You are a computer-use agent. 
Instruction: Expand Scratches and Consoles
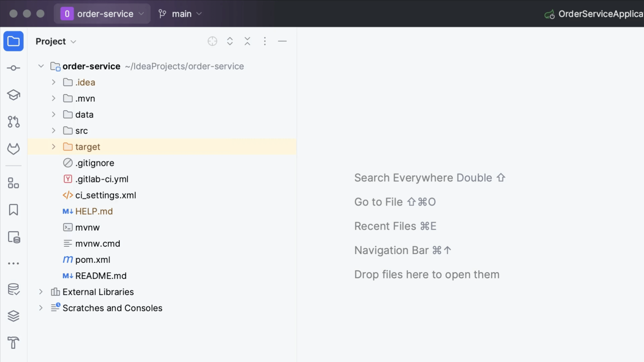pyautogui.click(x=41, y=308)
